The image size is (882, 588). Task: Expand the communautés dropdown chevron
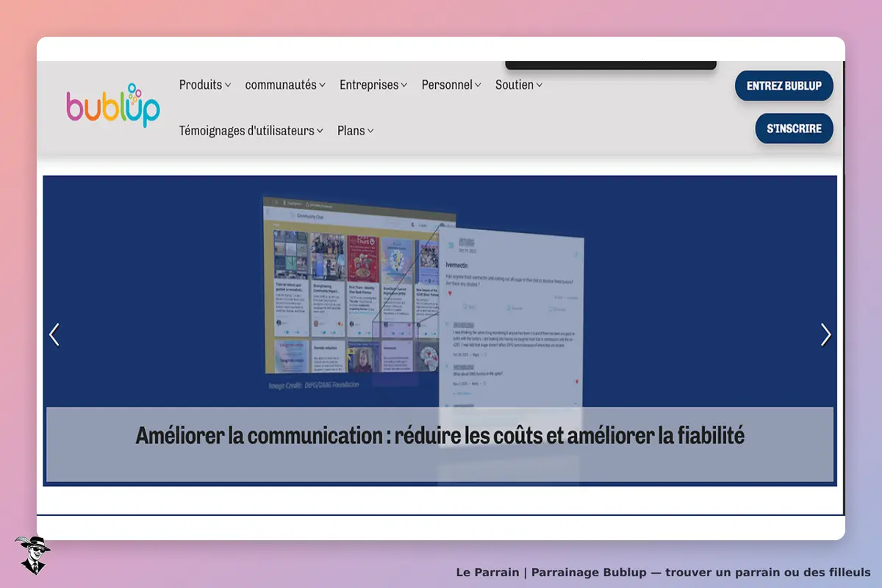(322, 85)
